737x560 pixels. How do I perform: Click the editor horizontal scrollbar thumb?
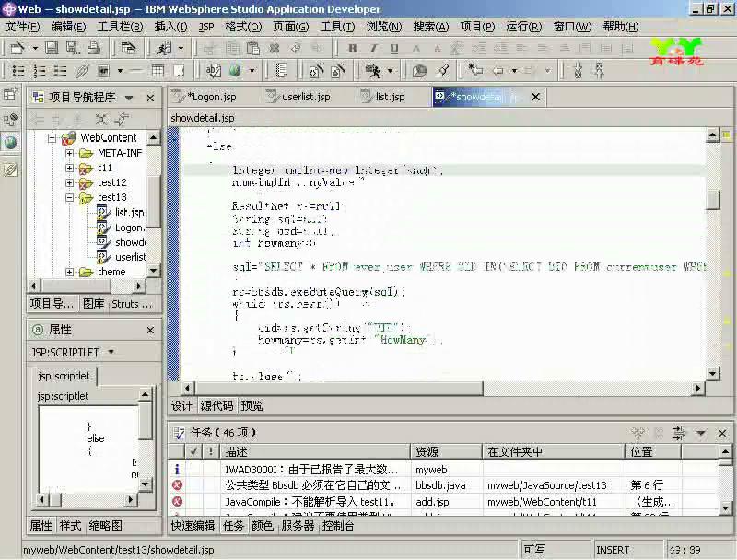(338, 389)
